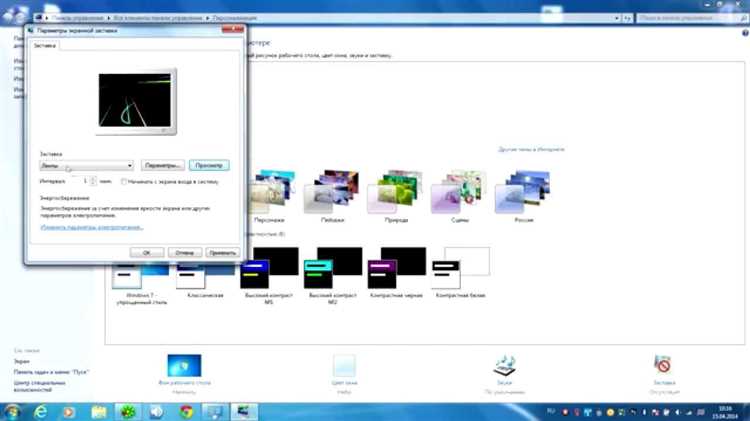Click the refresh button beside the address bar

click(628, 18)
